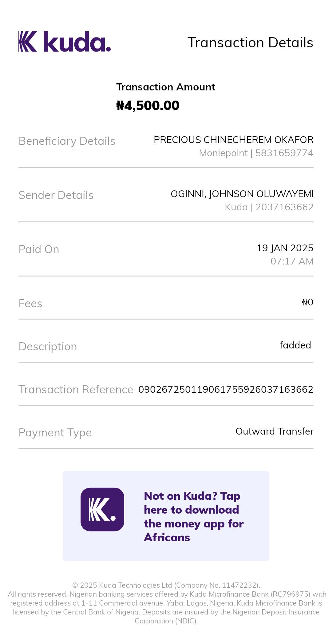Select the ₦4,500.00 transaction amount
This screenshot has height=644, width=332.
[148, 105]
